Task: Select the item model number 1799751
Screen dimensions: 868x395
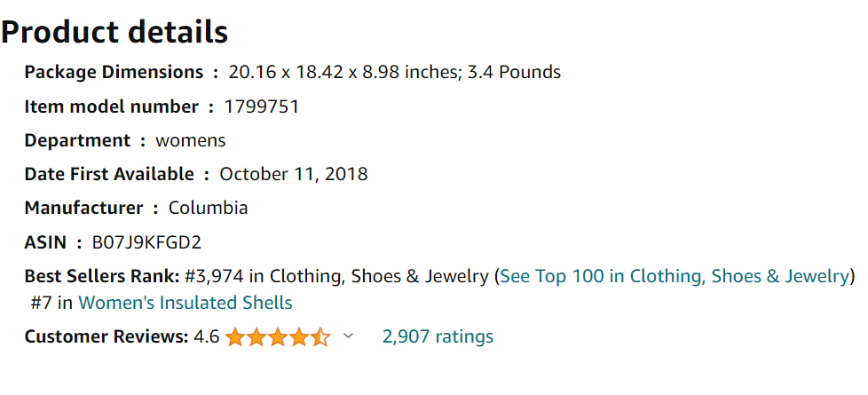Action: point(262,107)
